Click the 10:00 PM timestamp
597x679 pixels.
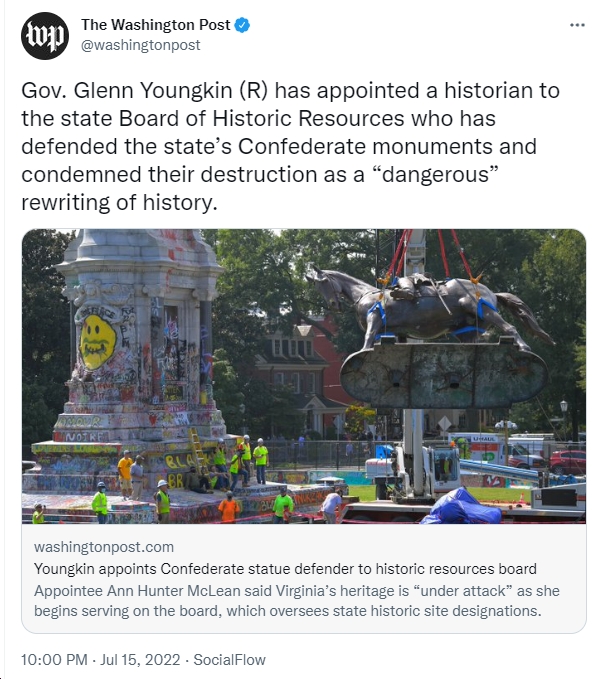click(x=54, y=660)
